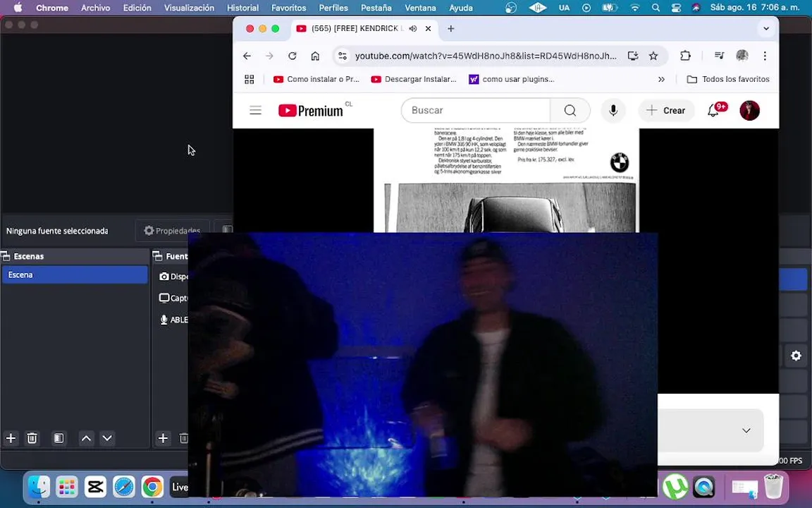Close the YouTube tab
The width and height of the screenshot is (812, 508).
tap(429, 28)
